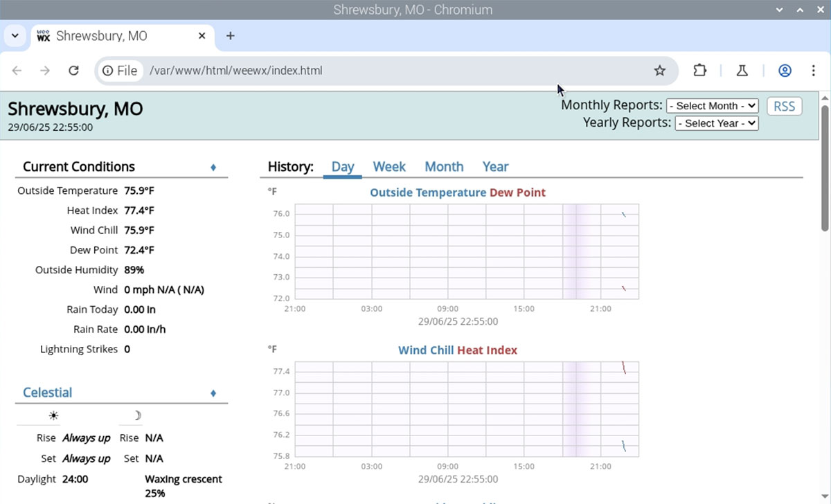Viewport: 831px width, 504px height.
Task: Switch history to Day tab
Action: [343, 167]
